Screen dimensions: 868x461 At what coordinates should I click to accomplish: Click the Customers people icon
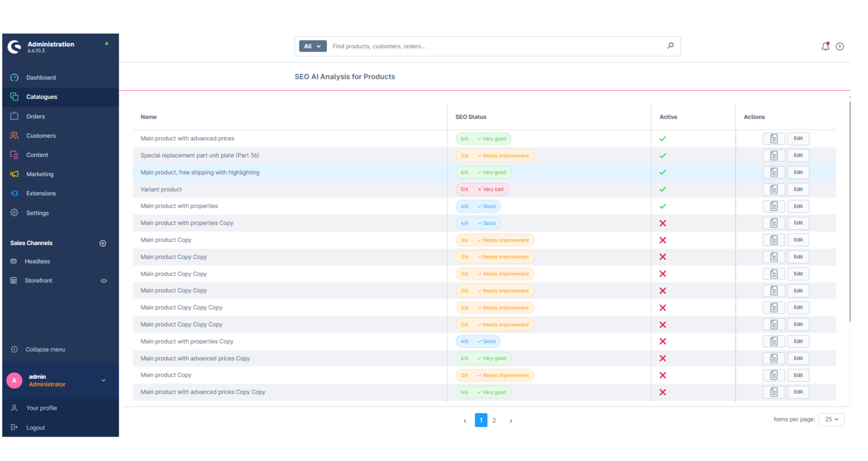click(15, 136)
